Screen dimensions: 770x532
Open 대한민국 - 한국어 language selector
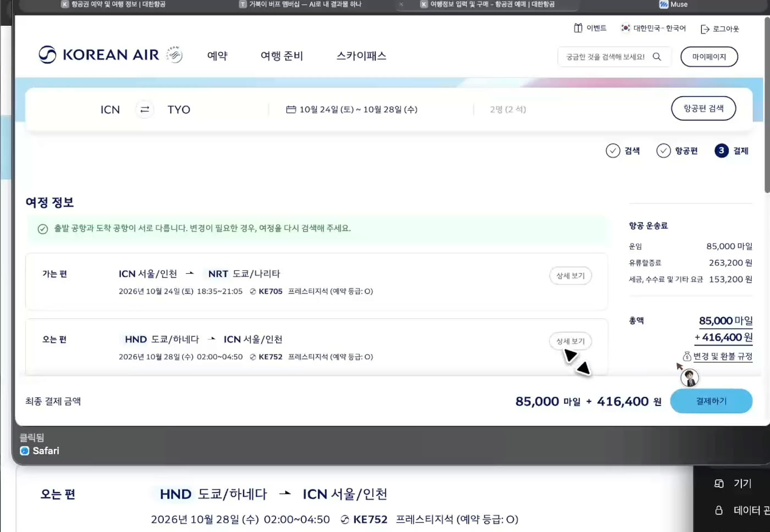653,28
